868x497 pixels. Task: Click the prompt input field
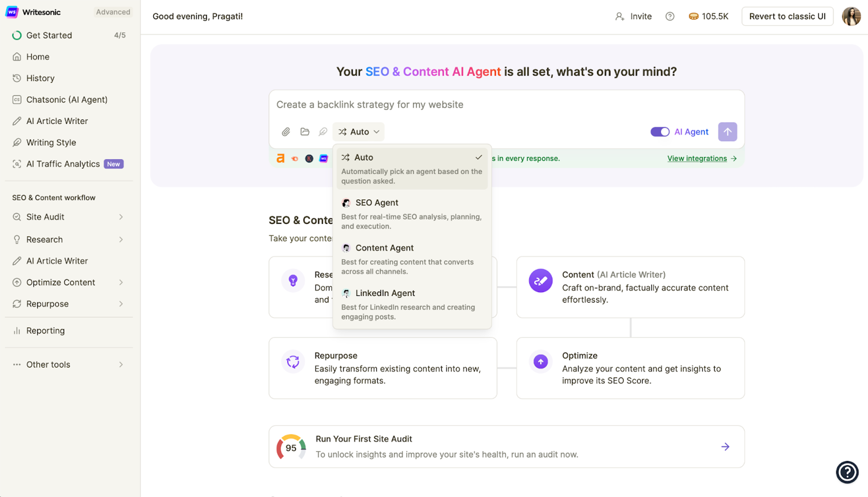coord(506,105)
